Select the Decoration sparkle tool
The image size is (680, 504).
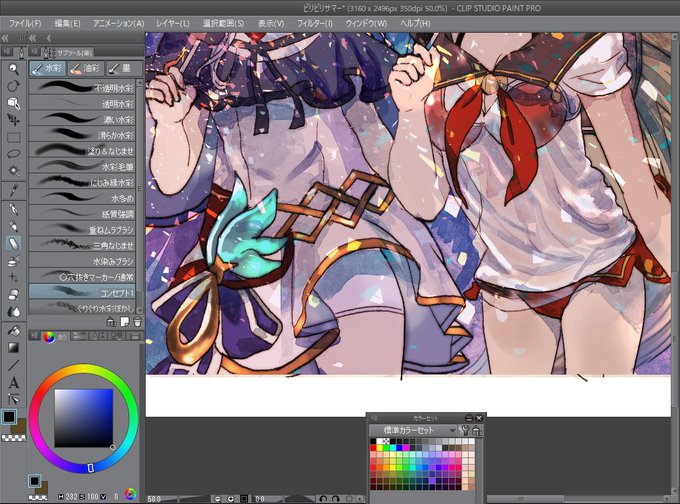(14, 277)
